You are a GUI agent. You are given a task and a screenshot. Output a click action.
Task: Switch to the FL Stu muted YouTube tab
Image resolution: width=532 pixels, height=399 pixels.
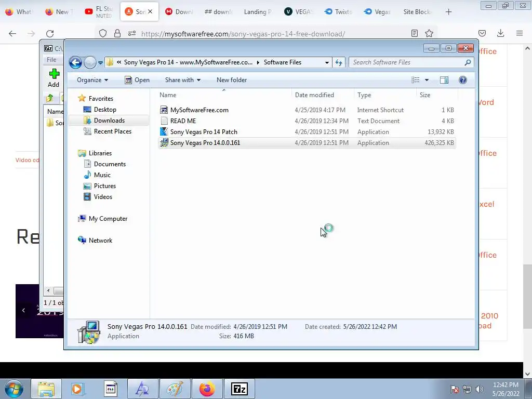click(99, 12)
